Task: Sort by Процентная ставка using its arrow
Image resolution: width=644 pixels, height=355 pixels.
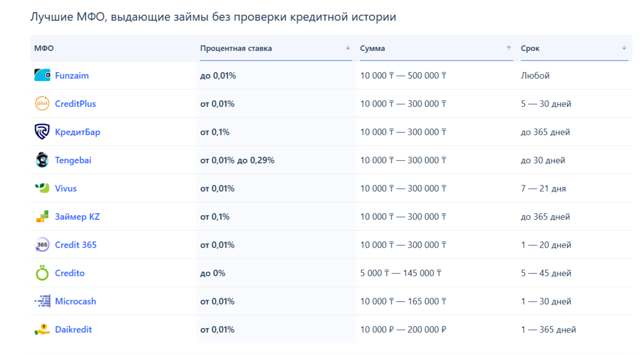Action: pos(348,48)
